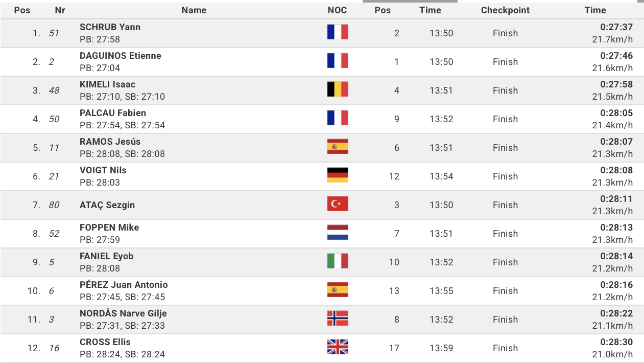Click the Norwegian flag next to NORDÅS Narve Gilje
The image size is (644, 363).
337,319
